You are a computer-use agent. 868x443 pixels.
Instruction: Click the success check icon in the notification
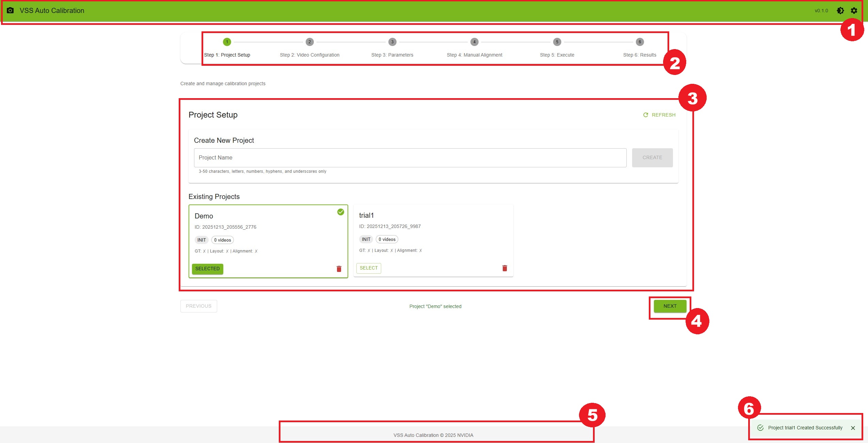point(760,428)
